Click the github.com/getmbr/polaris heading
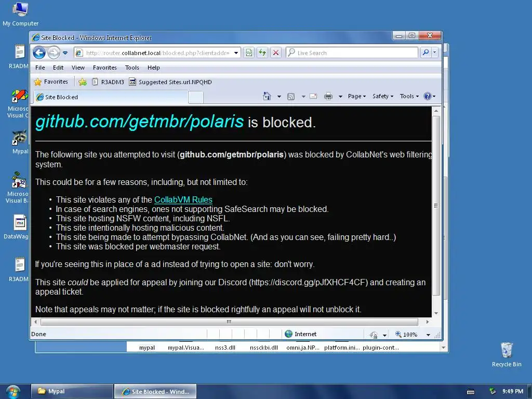 point(139,122)
